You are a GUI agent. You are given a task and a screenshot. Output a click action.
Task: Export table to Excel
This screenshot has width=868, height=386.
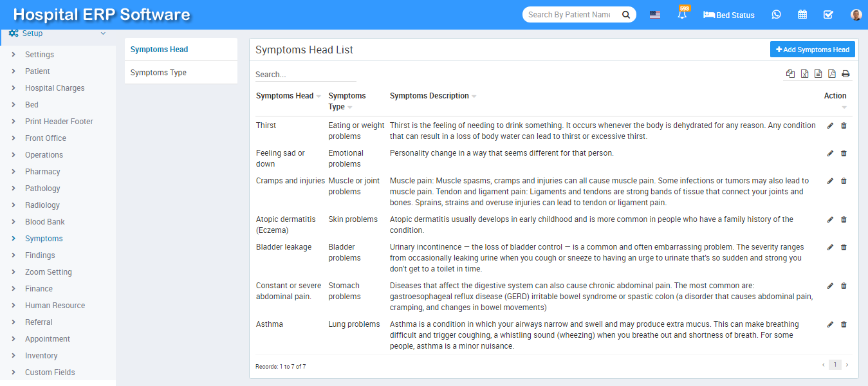click(x=804, y=74)
